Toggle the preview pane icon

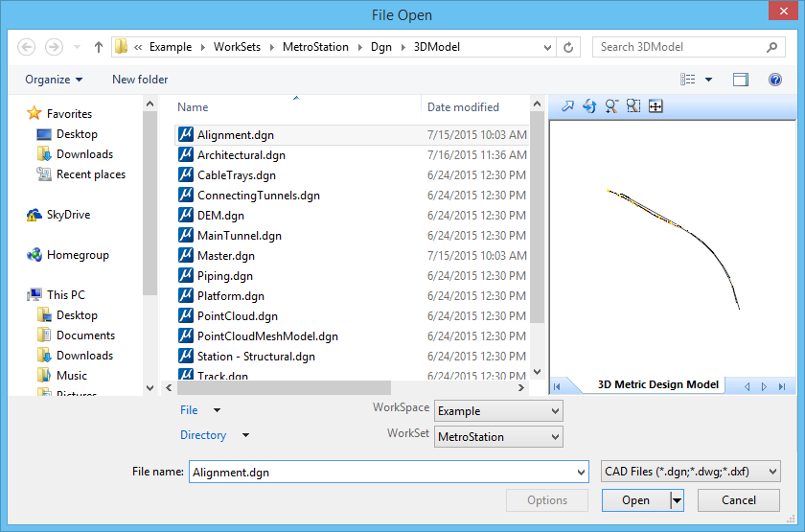point(740,79)
